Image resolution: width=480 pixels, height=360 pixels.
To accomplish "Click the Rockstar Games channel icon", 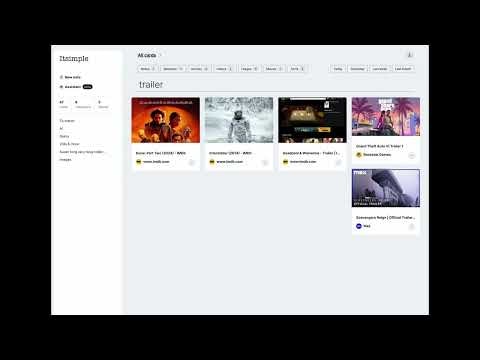I will click(x=359, y=155).
